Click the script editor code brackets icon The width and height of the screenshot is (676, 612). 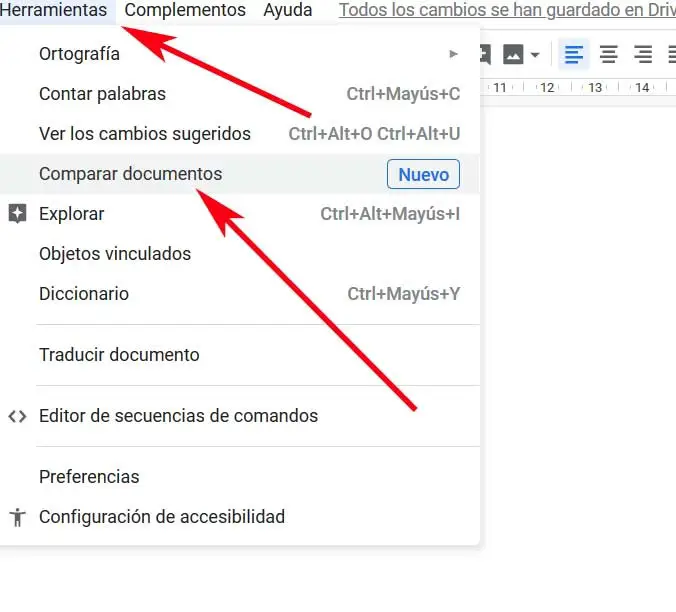[x=17, y=416]
